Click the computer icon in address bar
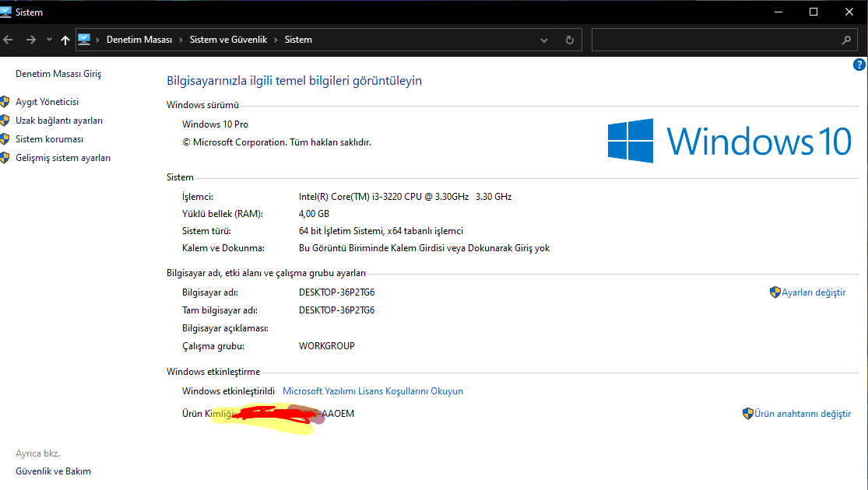The width and height of the screenshot is (868, 490). [84, 39]
